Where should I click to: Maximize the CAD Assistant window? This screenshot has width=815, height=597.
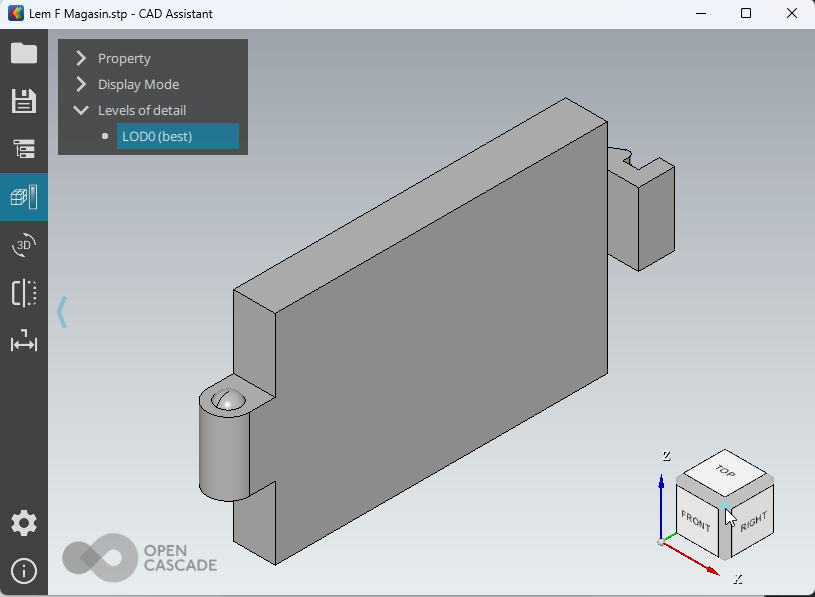745,14
